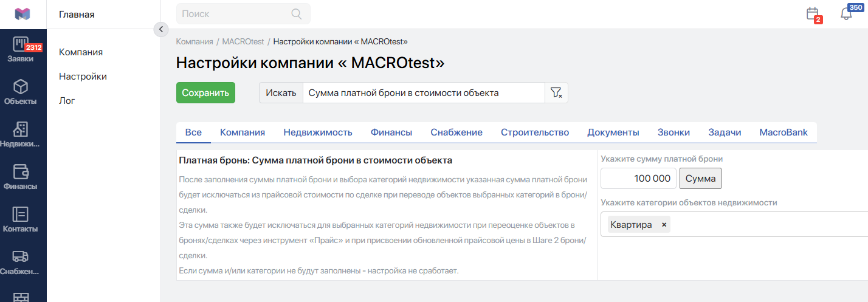The height and width of the screenshot is (302, 868).
Task: Click the settings search text field
Action: (x=424, y=93)
